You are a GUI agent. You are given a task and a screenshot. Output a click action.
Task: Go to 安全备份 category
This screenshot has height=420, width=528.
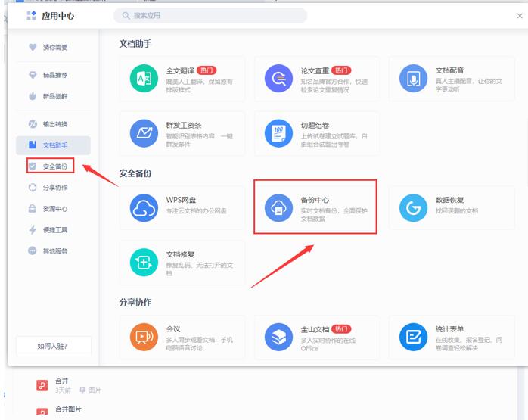click(53, 166)
